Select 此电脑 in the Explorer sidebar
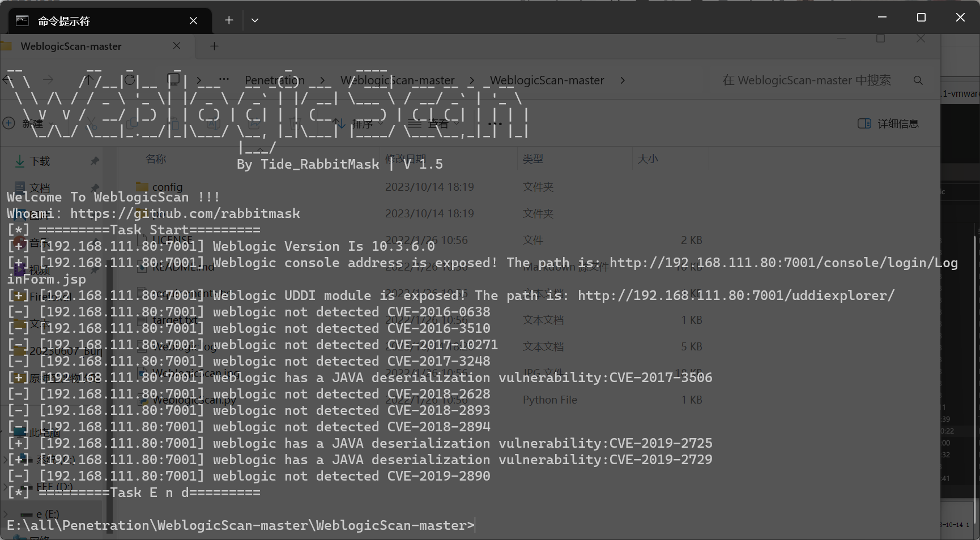The image size is (980, 540). pos(44,433)
